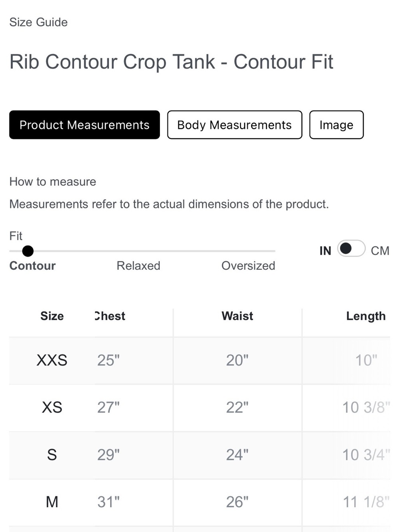Click the XS waist 22" cell
The height and width of the screenshot is (532, 399).
(237, 408)
